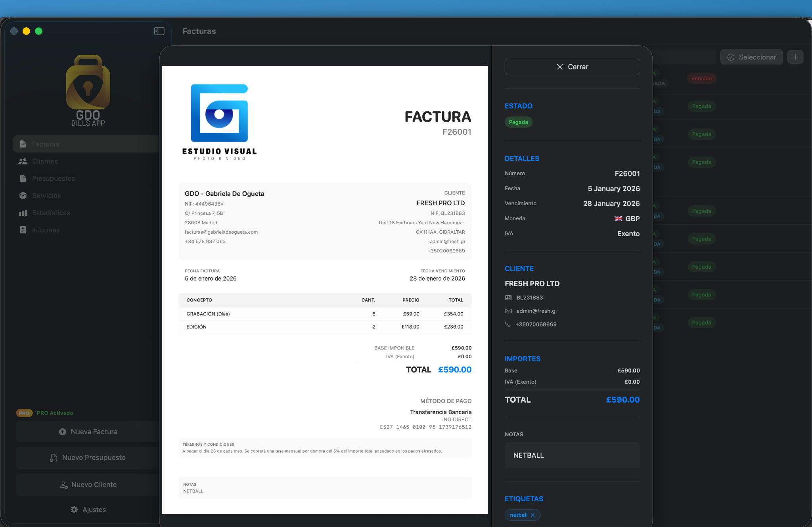Click the PRO badge
The image size is (812, 527).
click(24, 413)
